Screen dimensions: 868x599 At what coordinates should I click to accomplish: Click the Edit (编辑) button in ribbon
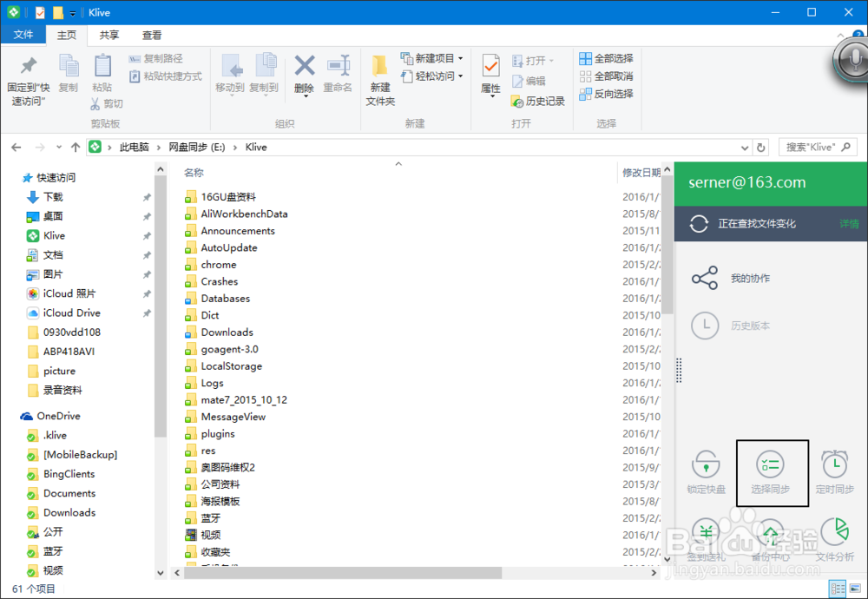coord(529,82)
